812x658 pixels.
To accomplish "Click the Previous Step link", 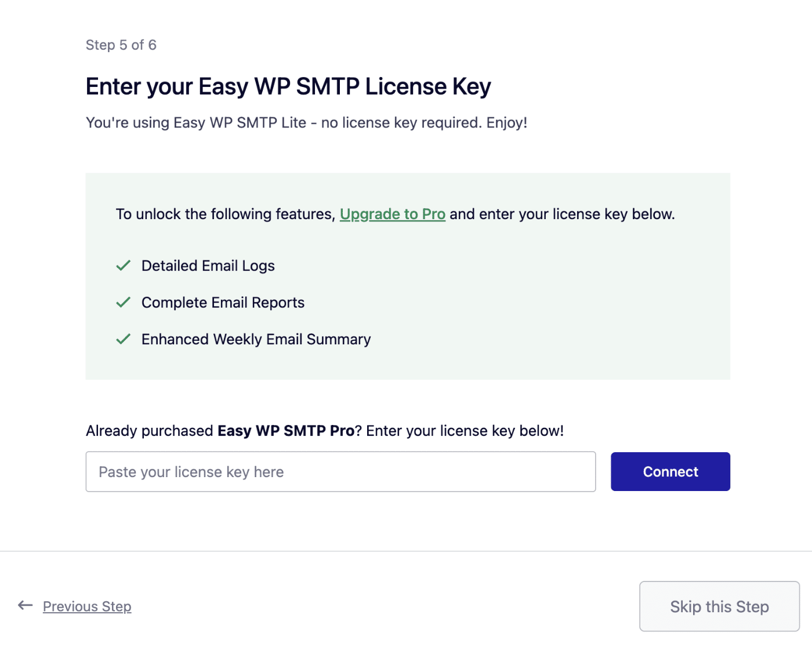I will click(86, 606).
